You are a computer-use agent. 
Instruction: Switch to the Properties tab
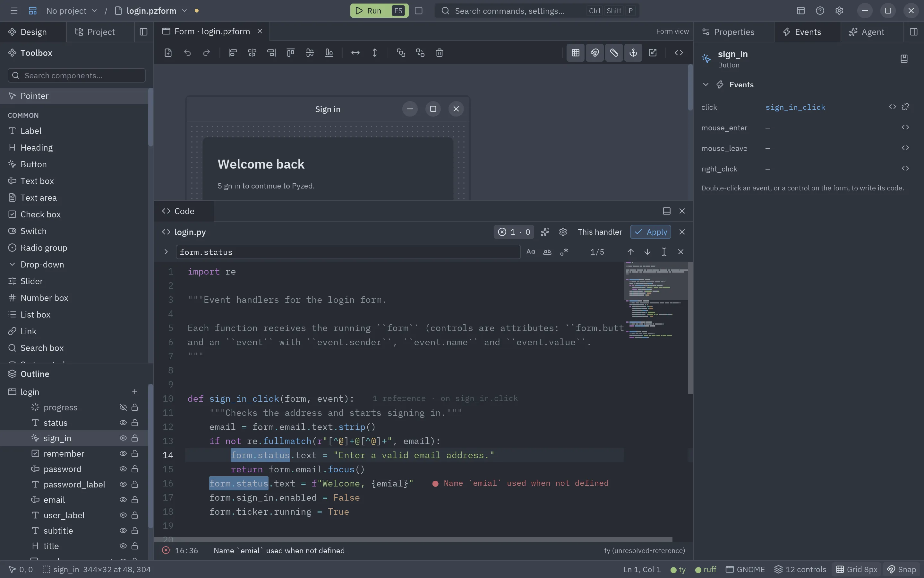(x=733, y=32)
